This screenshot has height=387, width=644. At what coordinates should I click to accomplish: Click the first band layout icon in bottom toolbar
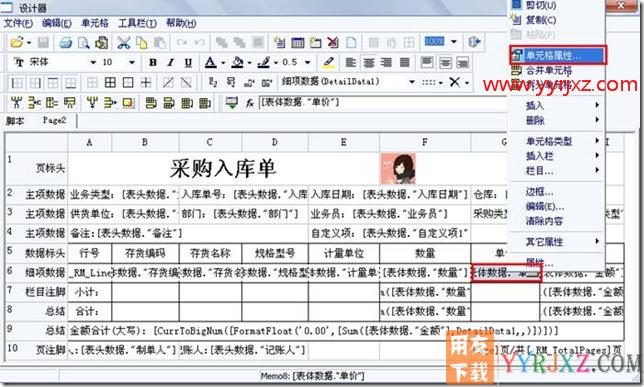17,103
